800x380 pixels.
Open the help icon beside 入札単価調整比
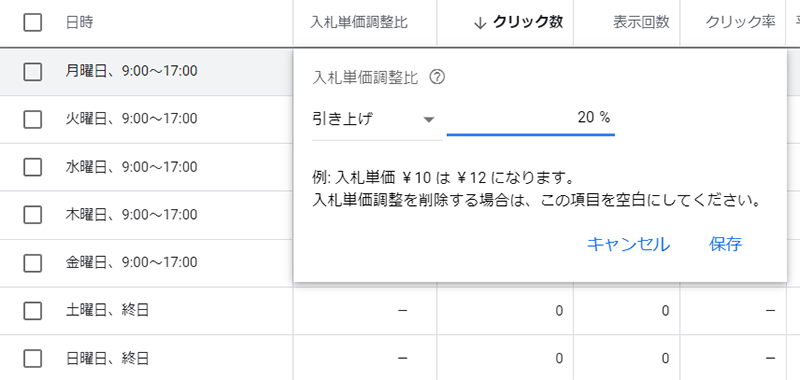pyautogui.click(x=437, y=78)
